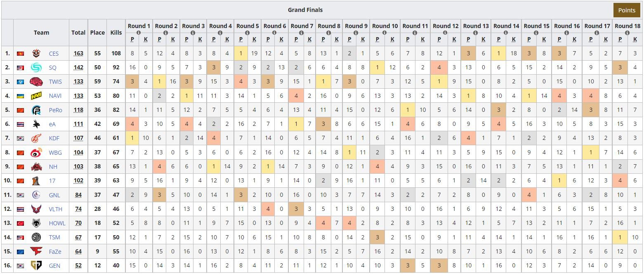Click the Vietnam flag beside CES
Screen dimensions: 644x274
[x=20, y=54]
